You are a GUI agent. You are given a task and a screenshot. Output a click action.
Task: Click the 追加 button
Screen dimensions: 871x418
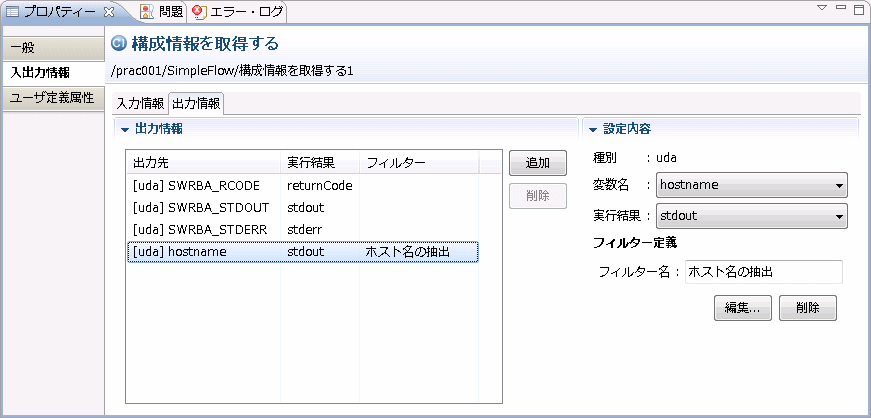pyautogui.click(x=538, y=163)
